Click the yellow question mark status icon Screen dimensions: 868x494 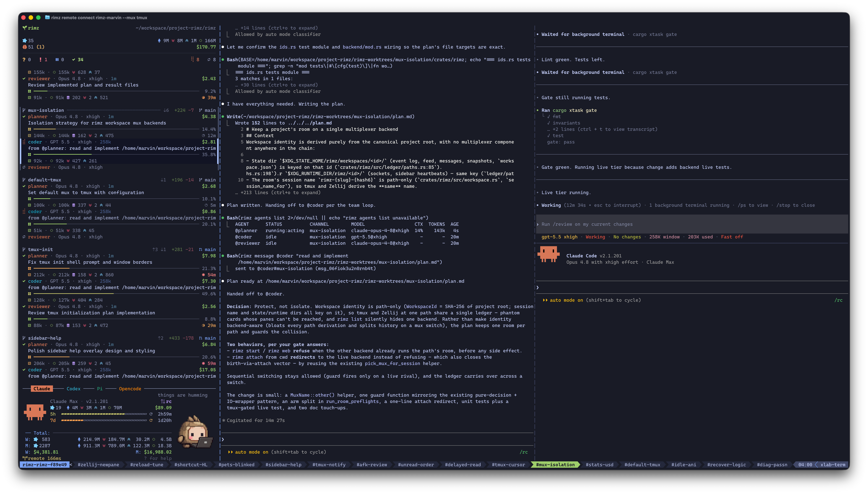(24, 59)
